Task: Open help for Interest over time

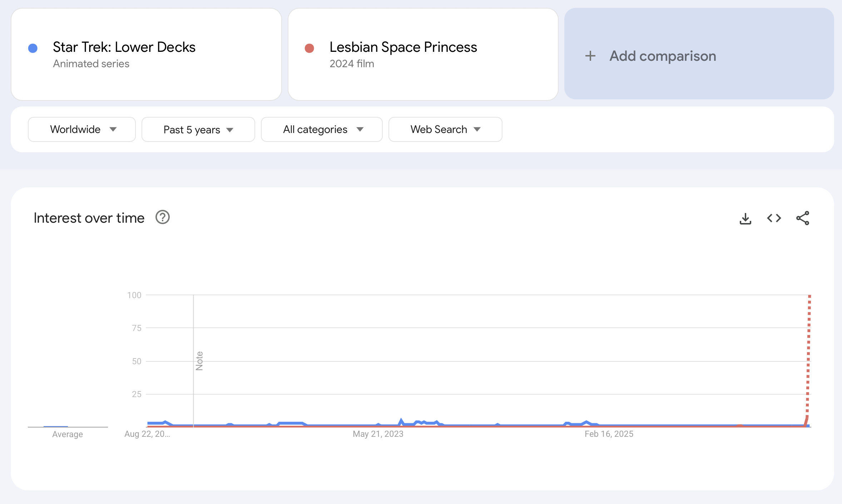Action: tap(163, 217)
